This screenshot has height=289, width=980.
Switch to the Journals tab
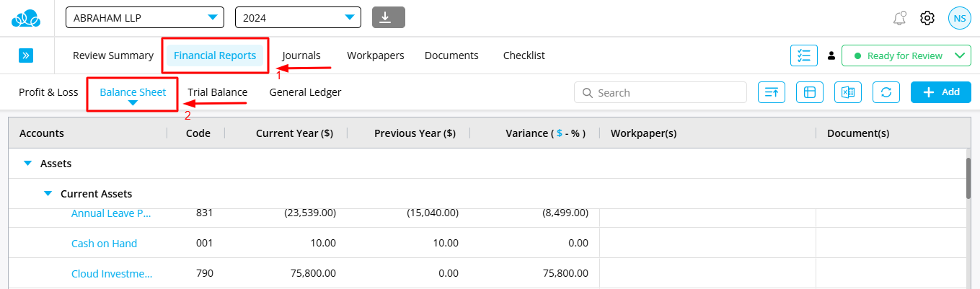click(301, 55)
